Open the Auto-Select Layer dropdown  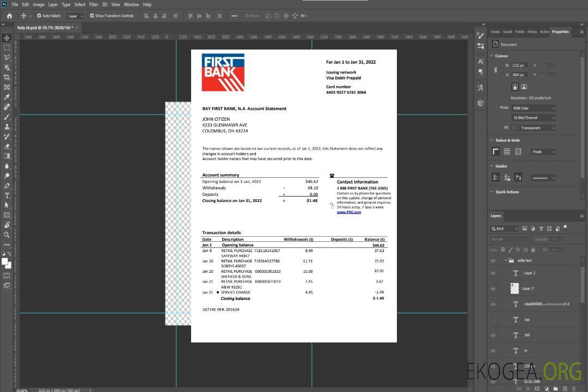[x=75, y=16]
